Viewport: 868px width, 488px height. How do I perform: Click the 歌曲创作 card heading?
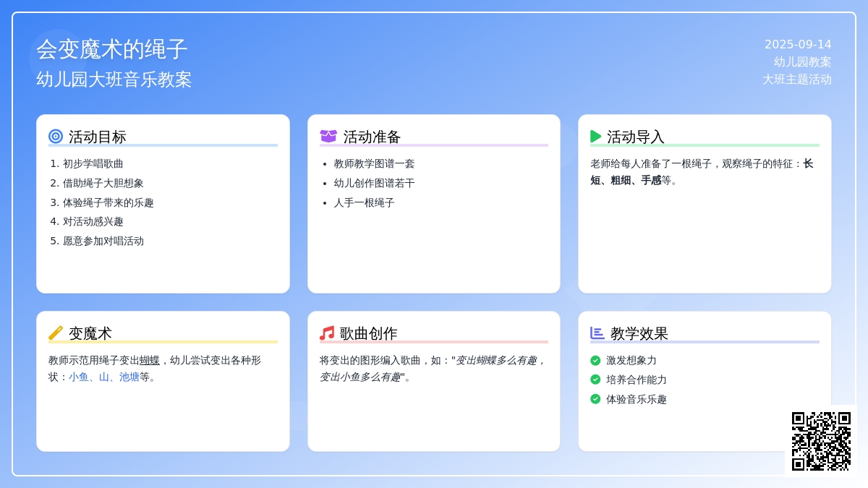(x=369, y=333)
